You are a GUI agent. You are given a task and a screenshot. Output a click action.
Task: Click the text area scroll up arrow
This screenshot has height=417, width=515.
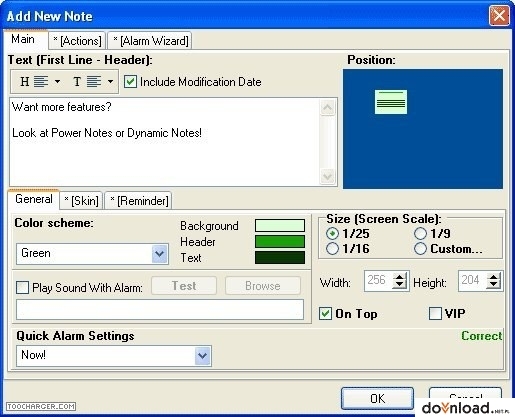click(x=327, y=107)
